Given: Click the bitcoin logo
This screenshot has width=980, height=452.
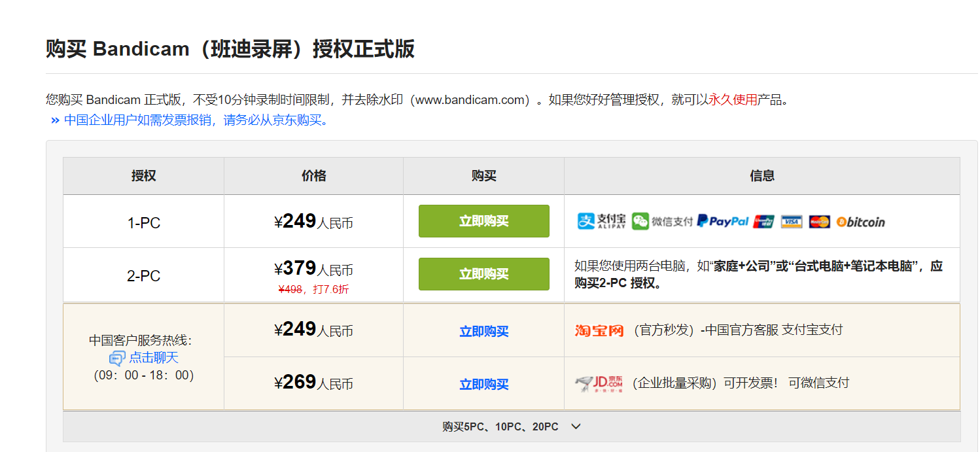Looking at the screenshot, I should 861,222.
